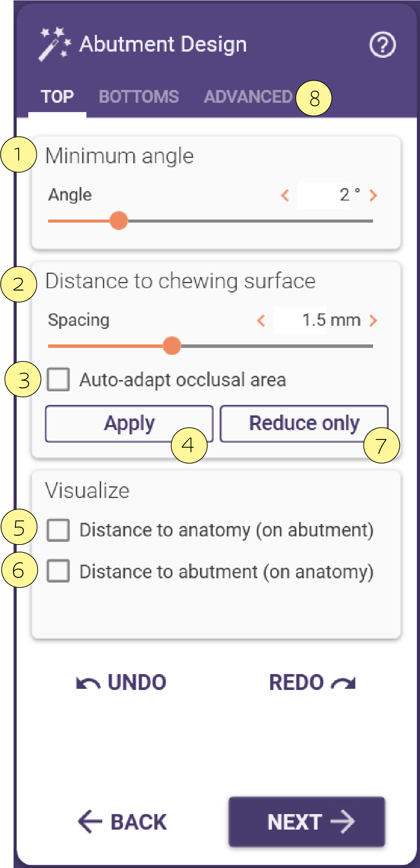Screen dimensions: 420x868
Task: Select the TOP tab
Action: (57, 97)
